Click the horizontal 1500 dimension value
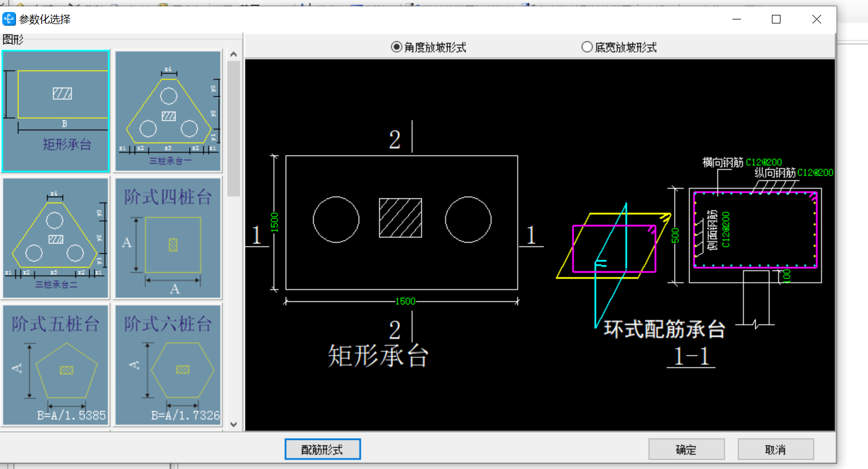This screenshot has width=868, height=469. [405, 301]
